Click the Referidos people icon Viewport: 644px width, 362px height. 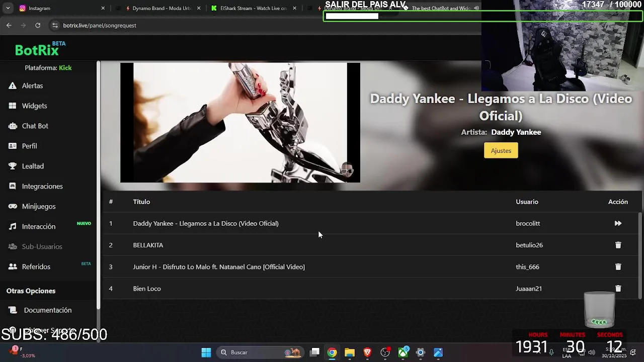pyautogui.click(x=13, y=267)
